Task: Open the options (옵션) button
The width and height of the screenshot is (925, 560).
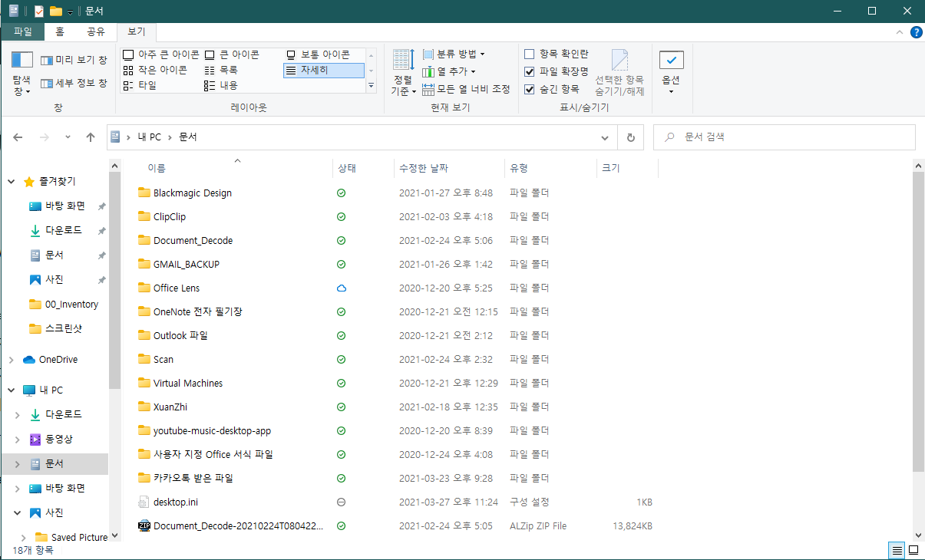Action: (672, 73)
